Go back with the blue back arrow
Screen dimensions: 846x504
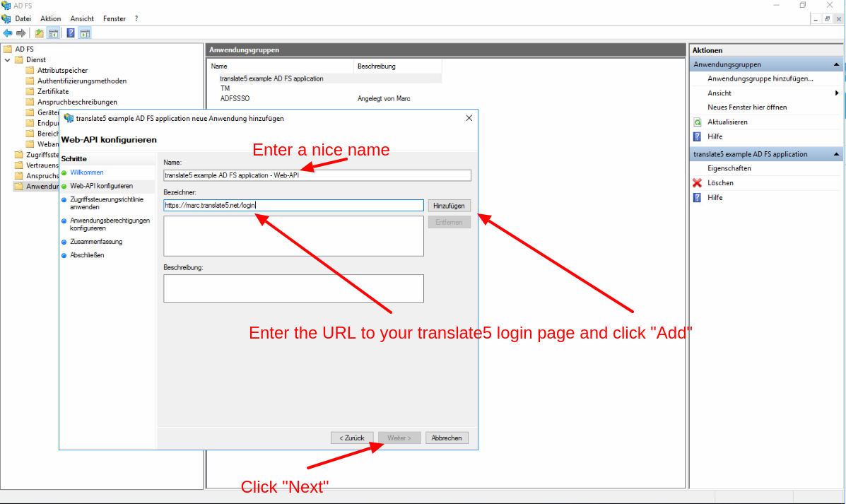[x=8, y=33]
